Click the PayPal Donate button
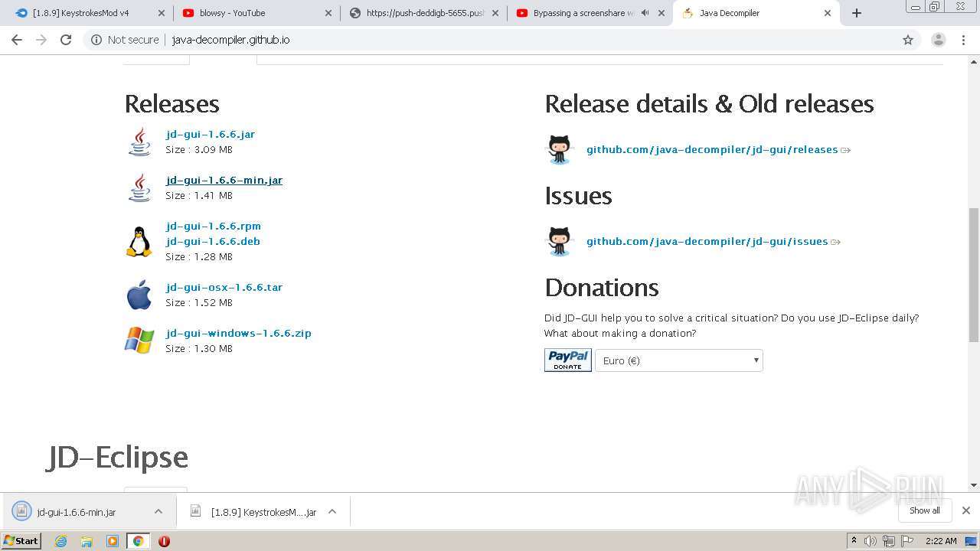The width and height of the screenshot is (980, 551). pyautogui.click(x=568, y=360)
